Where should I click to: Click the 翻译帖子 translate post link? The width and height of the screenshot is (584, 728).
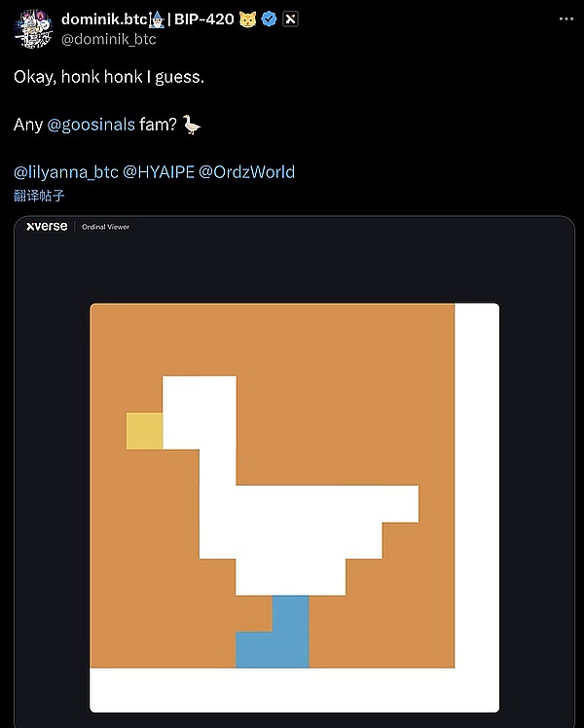click(39, 196)
